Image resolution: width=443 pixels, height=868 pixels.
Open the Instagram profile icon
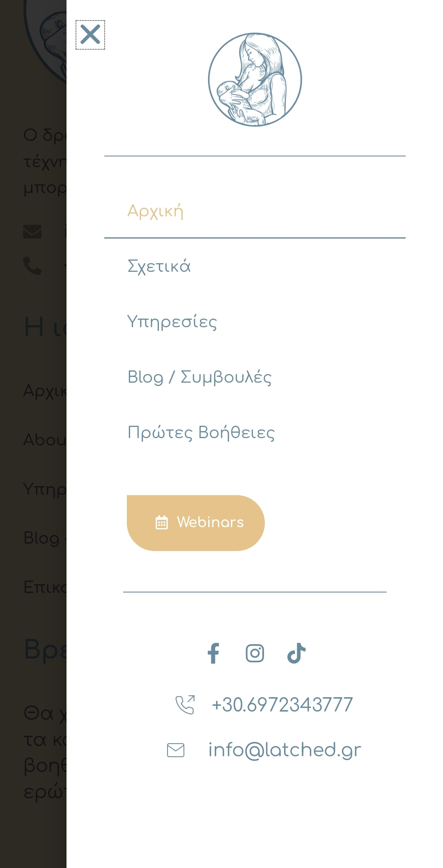[x=255, y=653]
